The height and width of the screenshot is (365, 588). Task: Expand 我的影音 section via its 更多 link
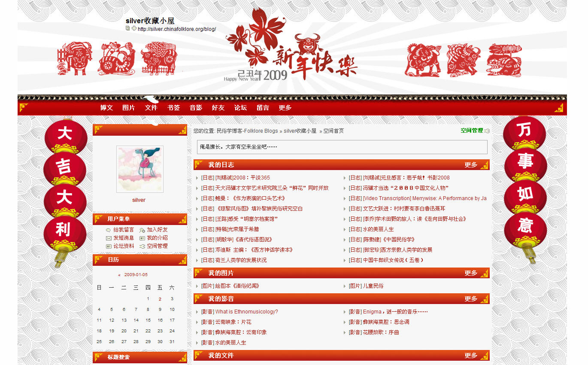coord(470,299)
